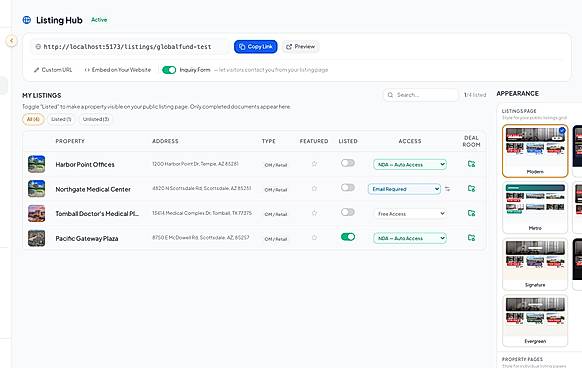The width and height of the screenshot is (582, 368).
Task: Click the magnifier icon in Search box
Action: 390,95
